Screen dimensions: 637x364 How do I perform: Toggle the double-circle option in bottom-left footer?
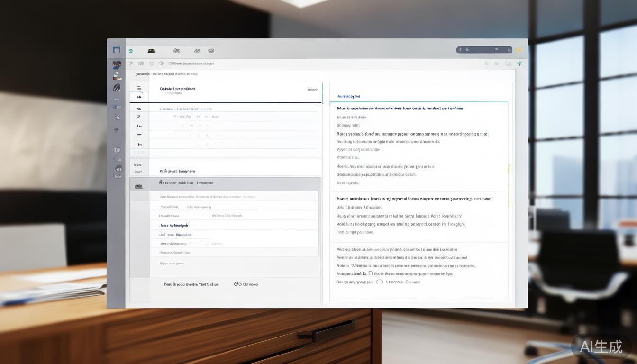tap(238, 284)
